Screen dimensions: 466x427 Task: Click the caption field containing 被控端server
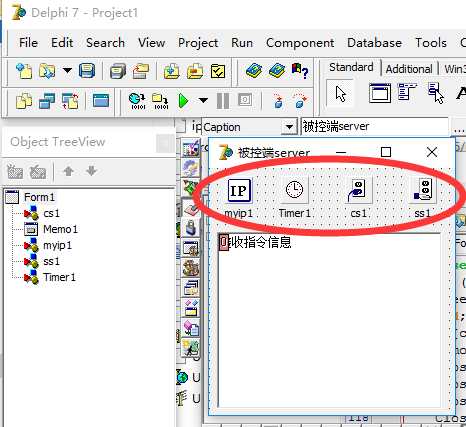click(374, 126)
